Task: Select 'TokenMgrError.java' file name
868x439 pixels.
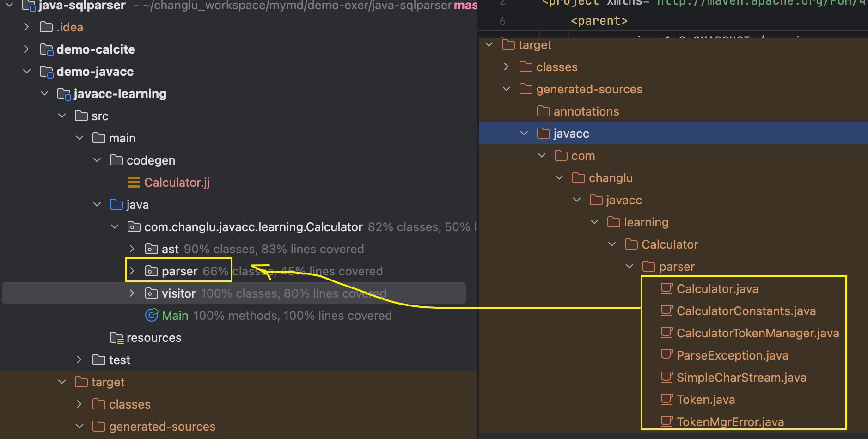Action: 730,422
